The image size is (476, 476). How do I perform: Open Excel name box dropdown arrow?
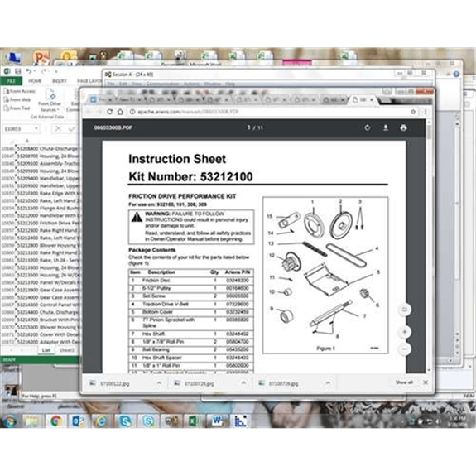(36, 128)
